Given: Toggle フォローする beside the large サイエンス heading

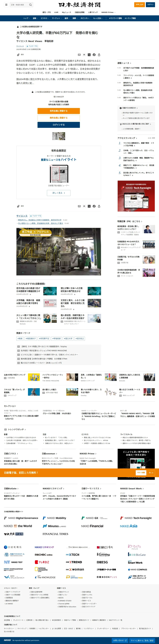Looking at the screenshot, I should (36, 216).
